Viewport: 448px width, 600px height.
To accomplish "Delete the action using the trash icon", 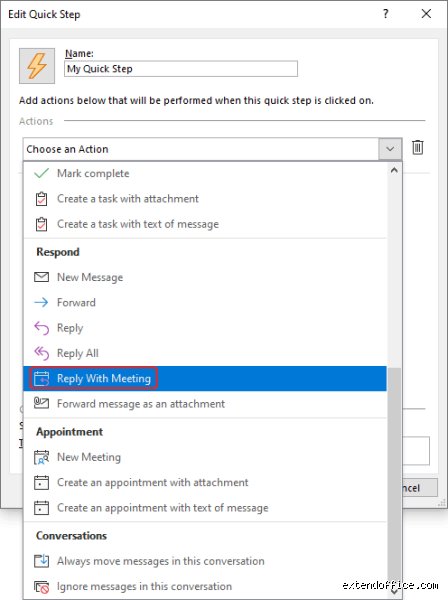I will pos(417,147).
